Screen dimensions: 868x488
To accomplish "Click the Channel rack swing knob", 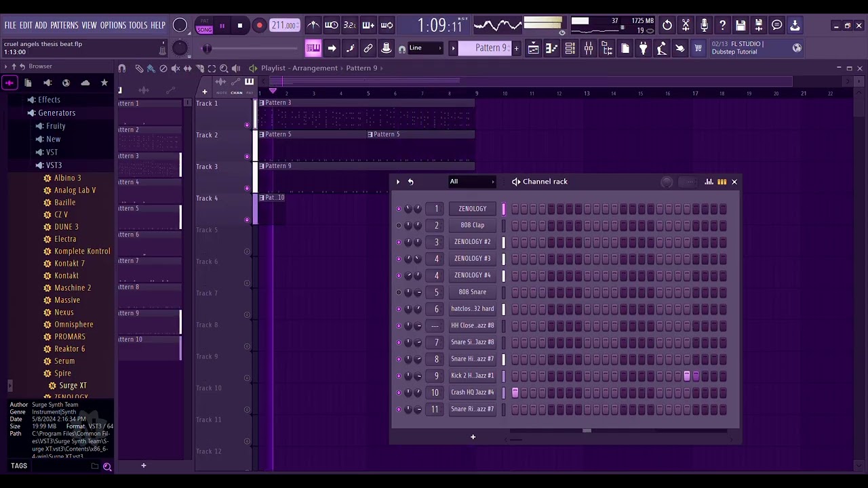I will point(667,182).
